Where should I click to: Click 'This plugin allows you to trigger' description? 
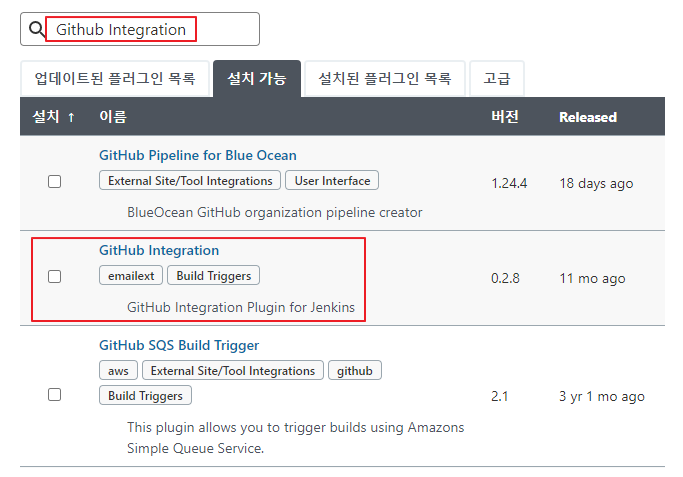click(x=296, y=438)
